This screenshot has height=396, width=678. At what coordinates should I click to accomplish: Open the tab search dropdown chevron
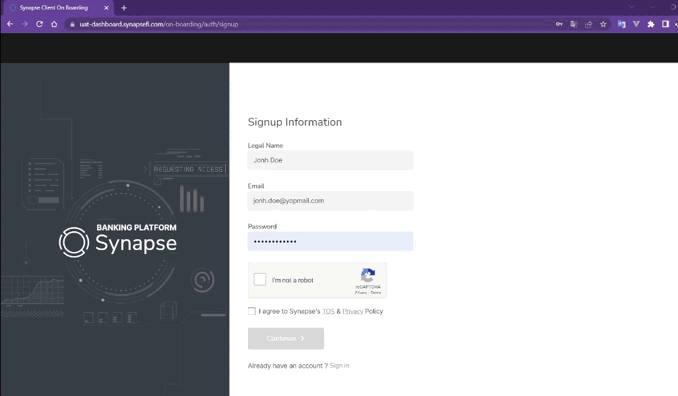pos(631,7)
